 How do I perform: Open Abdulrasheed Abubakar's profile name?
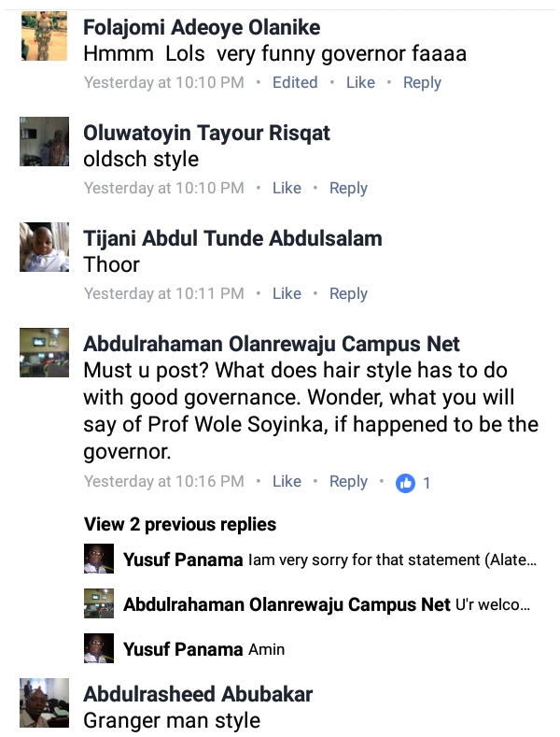[198, 694]
